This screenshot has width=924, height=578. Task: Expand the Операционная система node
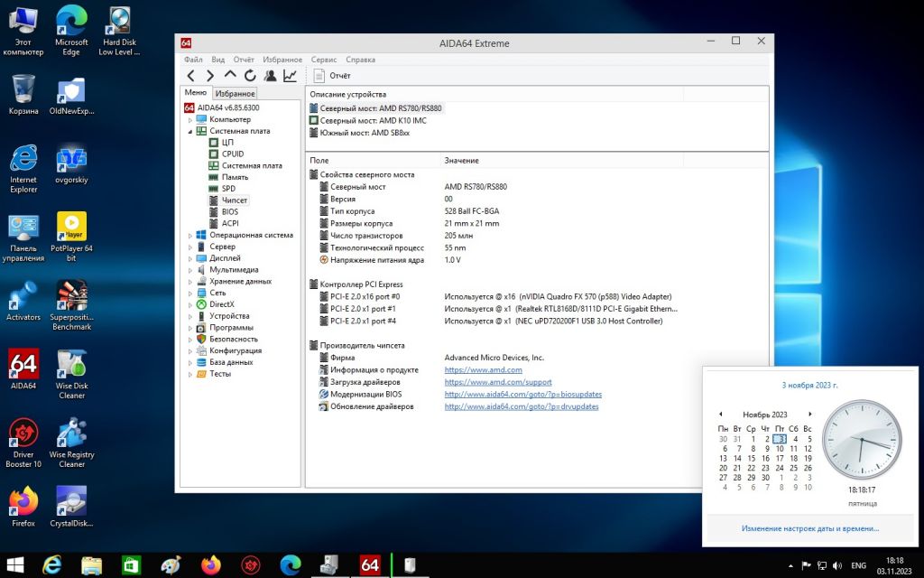click(x=189, y=236)
